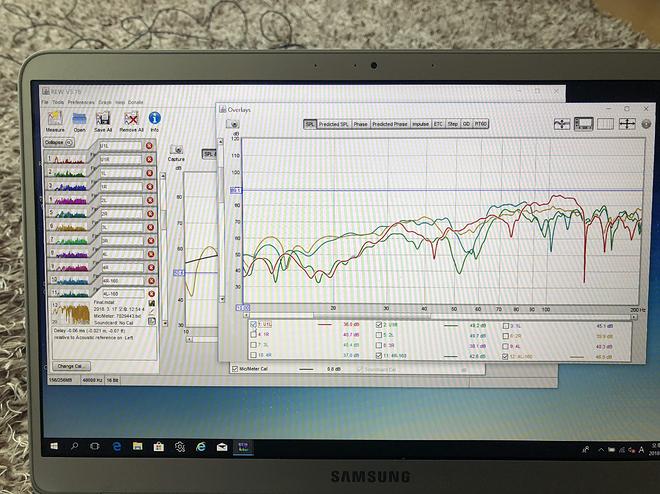Click down arrow of measurement list scrollbar
The width and height of the screenshot is (660, 494).
tap(165, 323)
